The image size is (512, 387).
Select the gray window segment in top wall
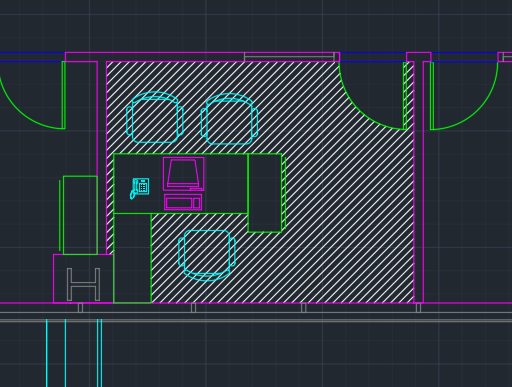[289, 57]
